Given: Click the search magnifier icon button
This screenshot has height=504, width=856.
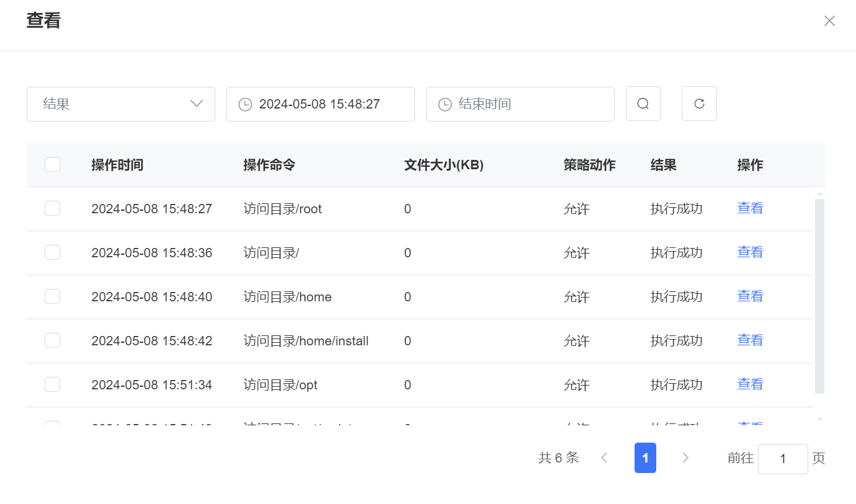Looking at the screenshot, I should [643, 104].
